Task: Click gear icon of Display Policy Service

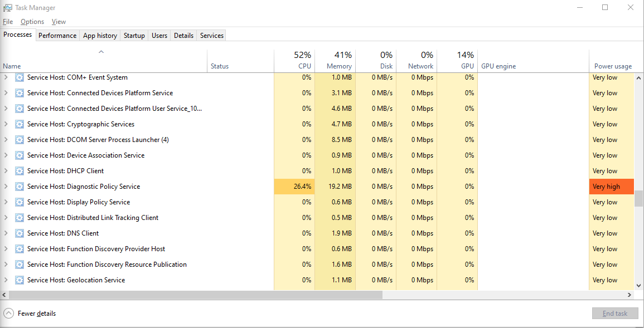Action: coord(20,202)
